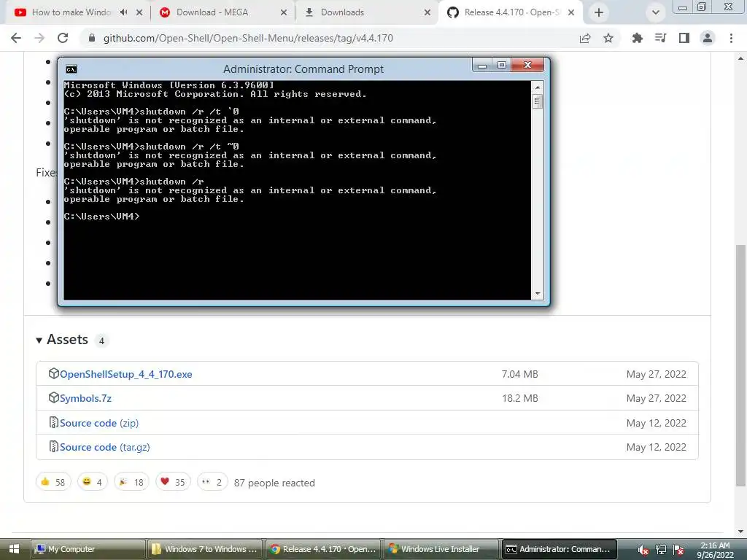The height and width of the screenshot is (560, 747).
Task: Download Source code (tar.gz)
Action: coord(105,448)
